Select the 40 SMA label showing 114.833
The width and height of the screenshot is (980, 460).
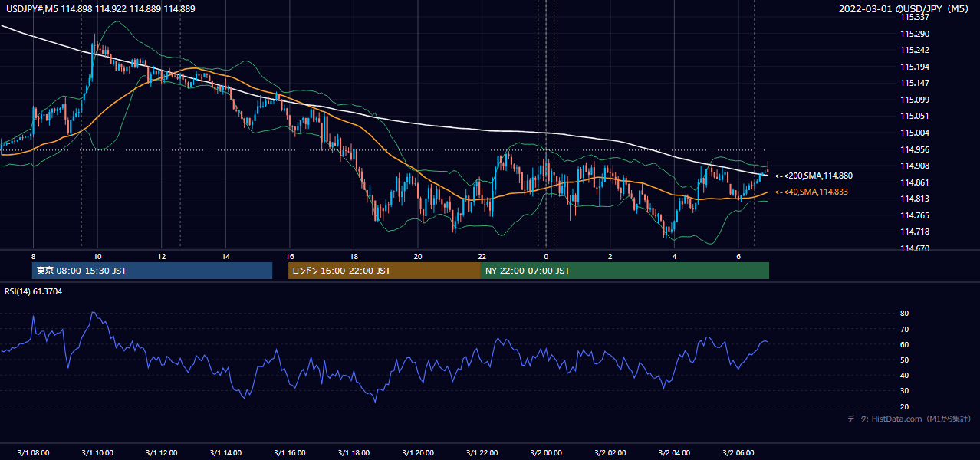coord(812,192)
